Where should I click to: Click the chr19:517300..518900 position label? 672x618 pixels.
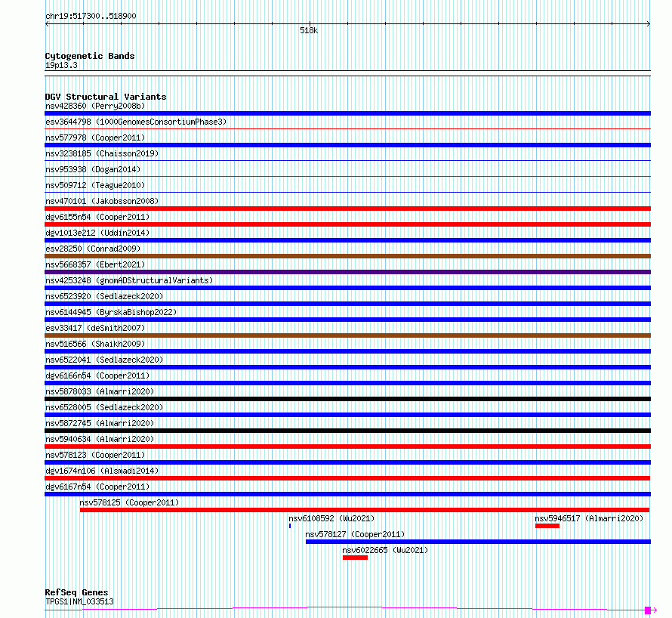click(x=91, y=16)
